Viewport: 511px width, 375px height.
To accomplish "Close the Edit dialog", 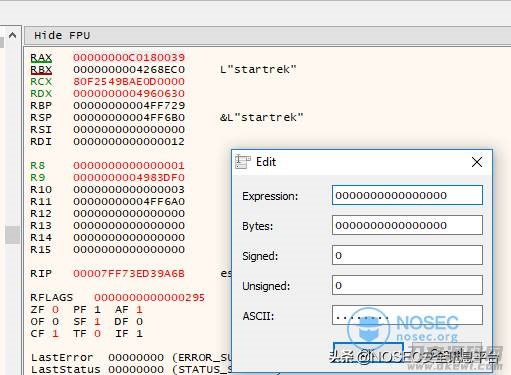I will pyautogui.click(x=477, y=162).
